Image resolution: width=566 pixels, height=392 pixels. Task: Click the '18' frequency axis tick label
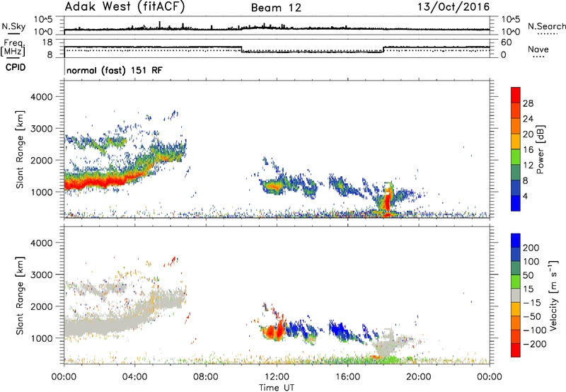click(x=47, y=42)
